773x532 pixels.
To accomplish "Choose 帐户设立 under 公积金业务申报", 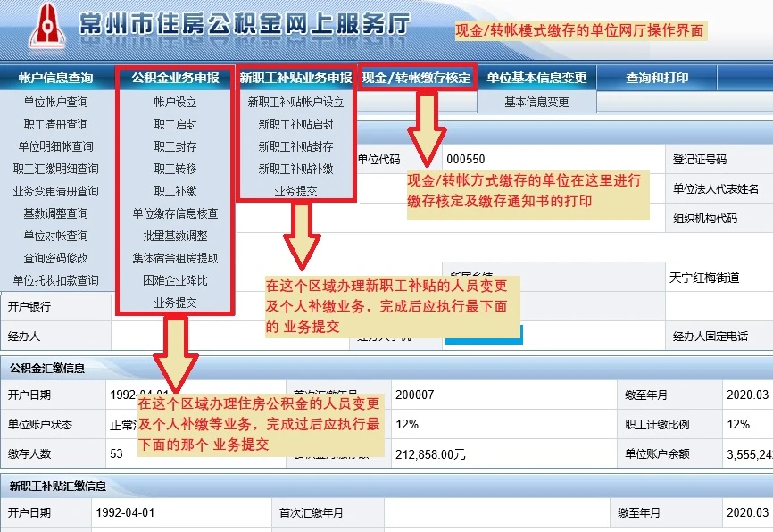I will click(176, 102).
